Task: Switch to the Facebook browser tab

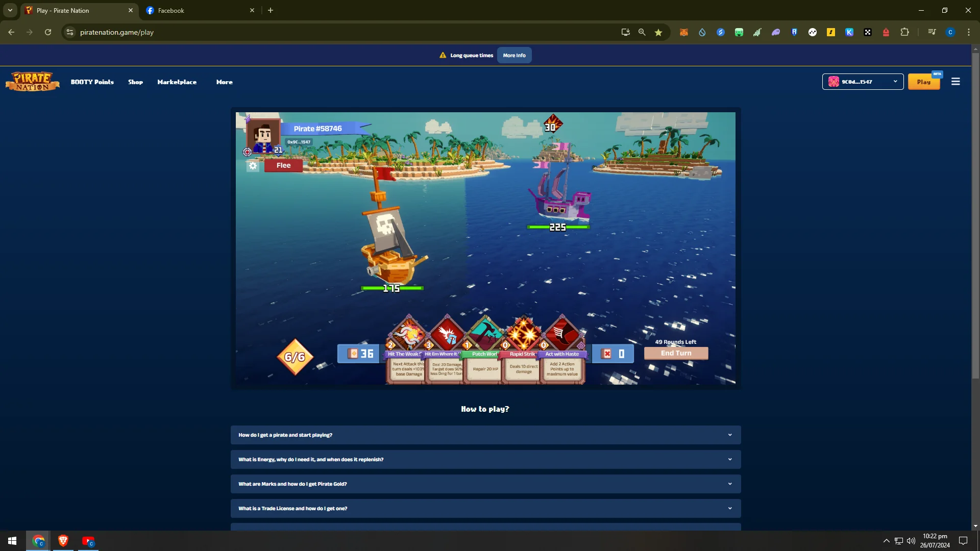Action: [200, 10]
